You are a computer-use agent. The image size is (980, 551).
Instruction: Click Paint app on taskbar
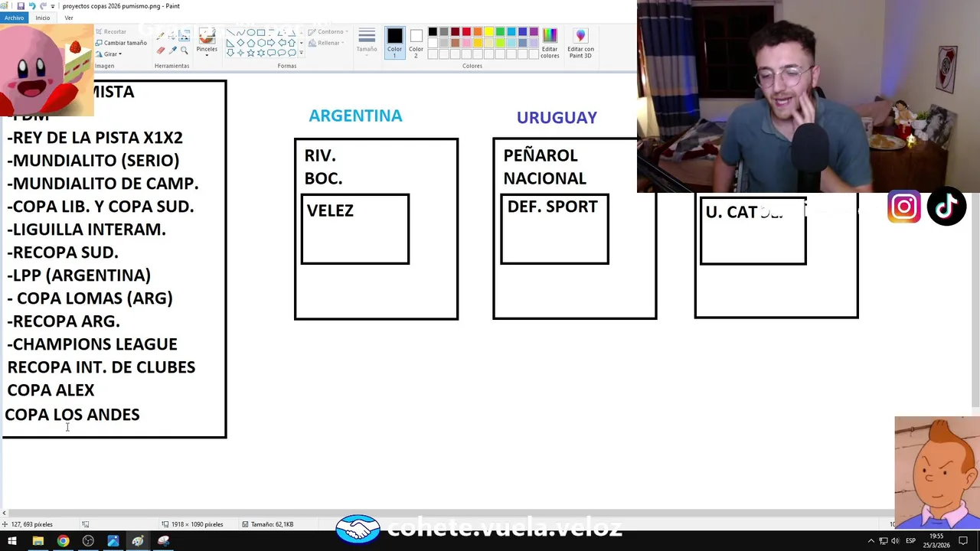tap(138, 541)
